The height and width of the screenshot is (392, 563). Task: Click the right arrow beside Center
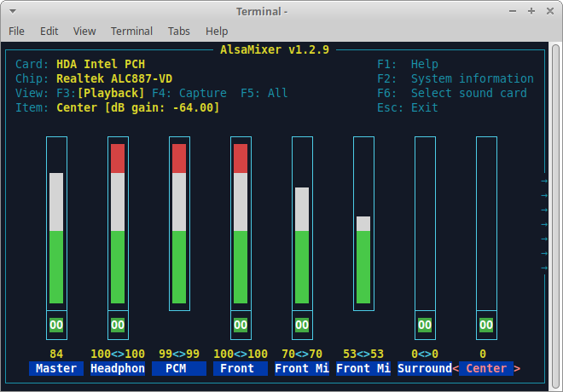pos(517,368)
